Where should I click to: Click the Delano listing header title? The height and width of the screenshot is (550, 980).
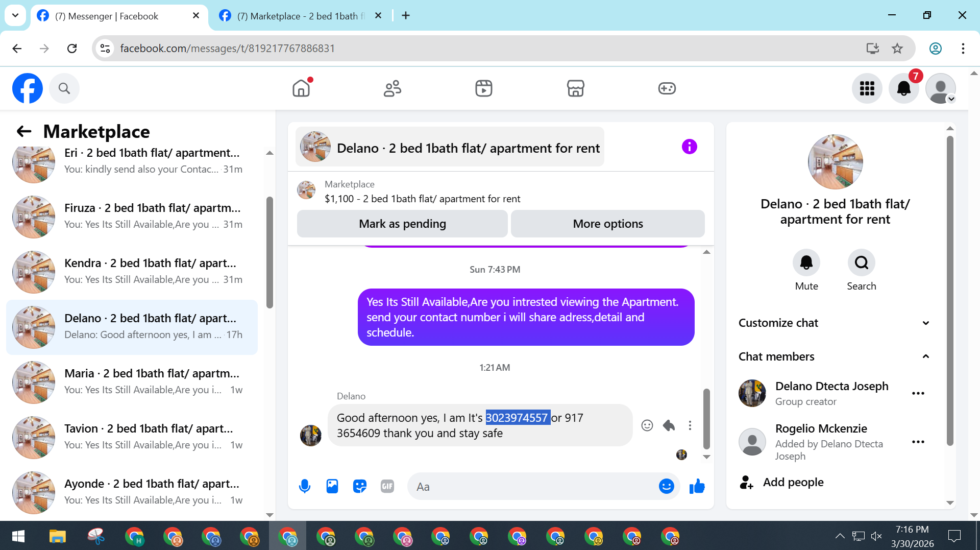pyautogui.click(x=468, y=148)
